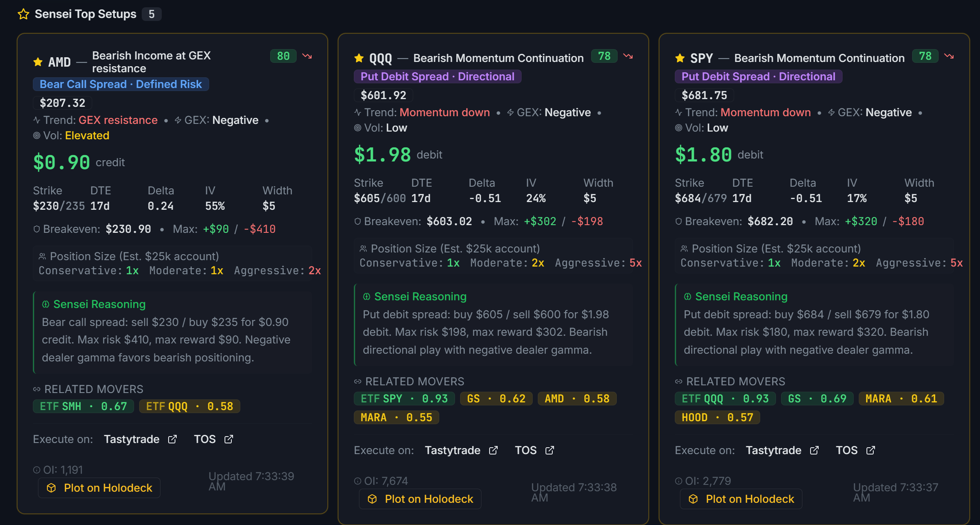
Task: Click the clock icon next to OI on the AMD card
Action: point(36,469)
